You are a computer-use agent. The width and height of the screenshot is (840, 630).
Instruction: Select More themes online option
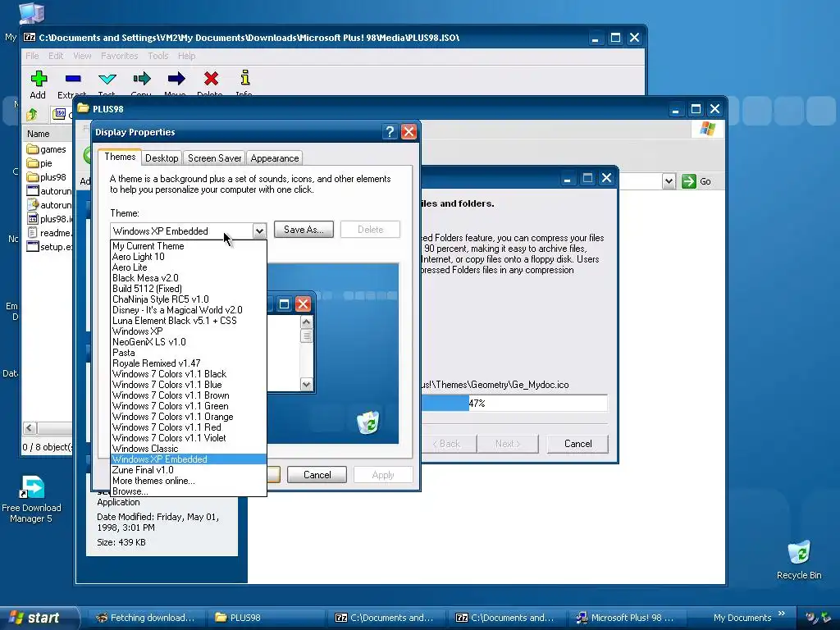click(188, 481)
